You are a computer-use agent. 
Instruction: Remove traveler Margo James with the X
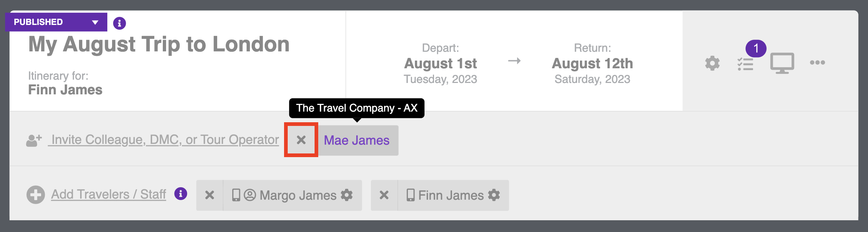tap(209, 195)
